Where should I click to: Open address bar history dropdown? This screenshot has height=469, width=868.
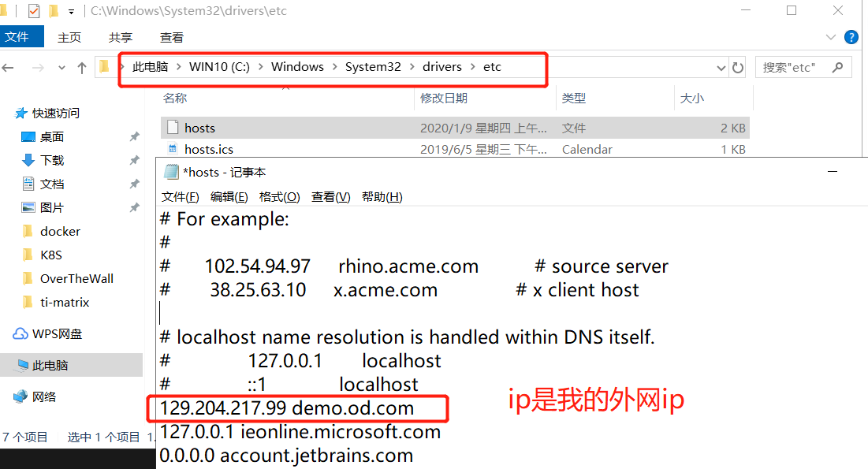[x=721, y=68]
